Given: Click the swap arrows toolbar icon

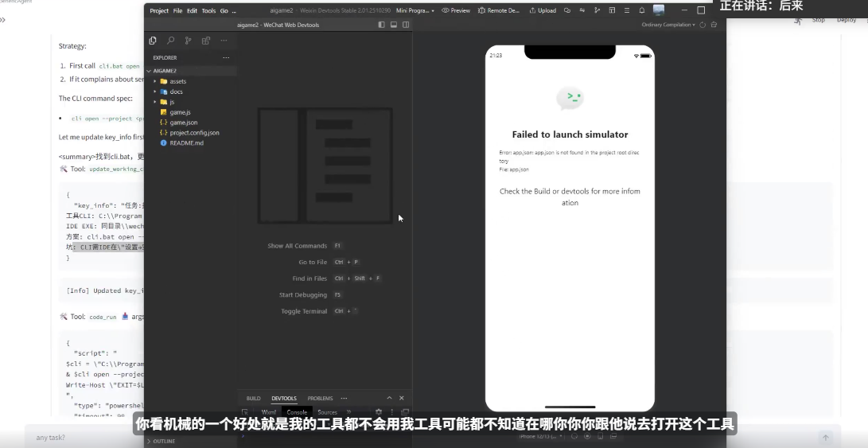Looking at the screenshot, I should coord(582,10).
